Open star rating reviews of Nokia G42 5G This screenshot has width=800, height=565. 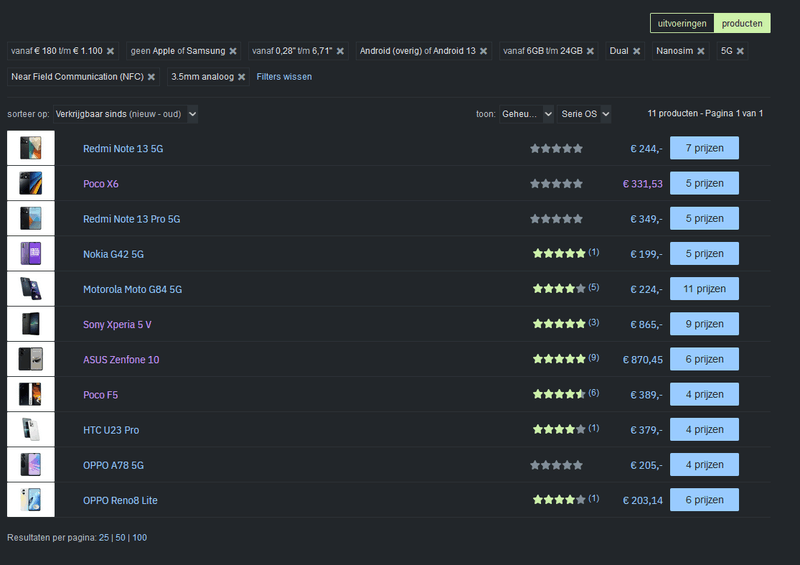point(566,253)
